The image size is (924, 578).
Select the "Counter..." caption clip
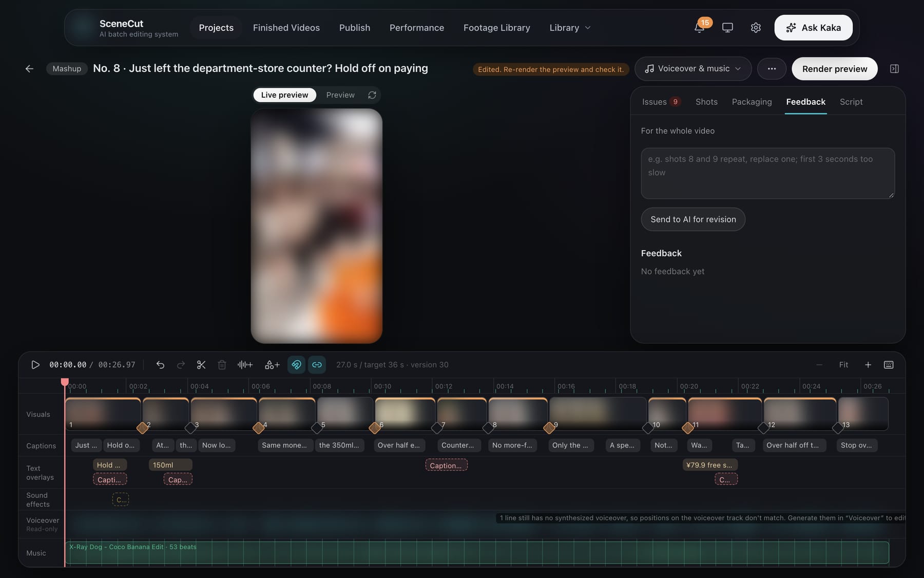459,445
